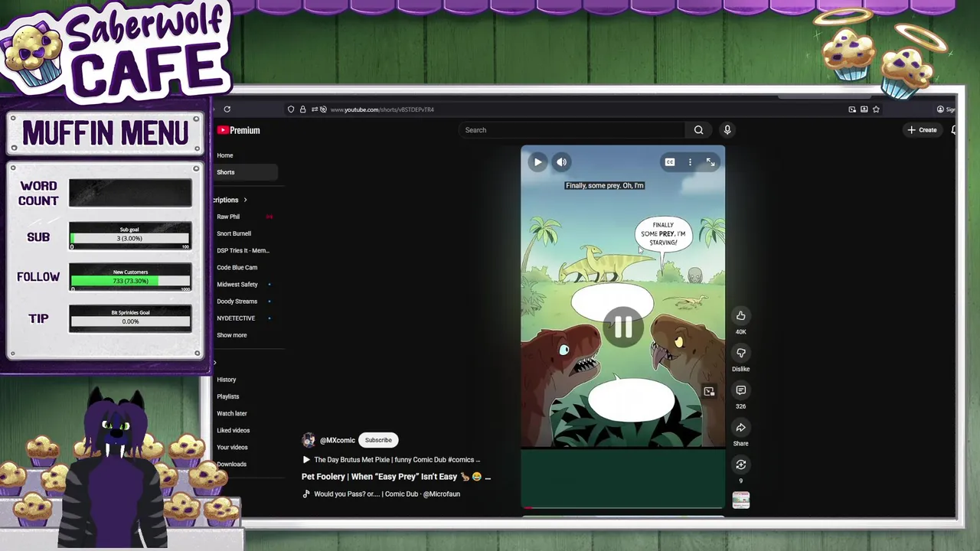980x551 pixels.
Task: Open Your videos in sidebar
Action: click(232, 447)
